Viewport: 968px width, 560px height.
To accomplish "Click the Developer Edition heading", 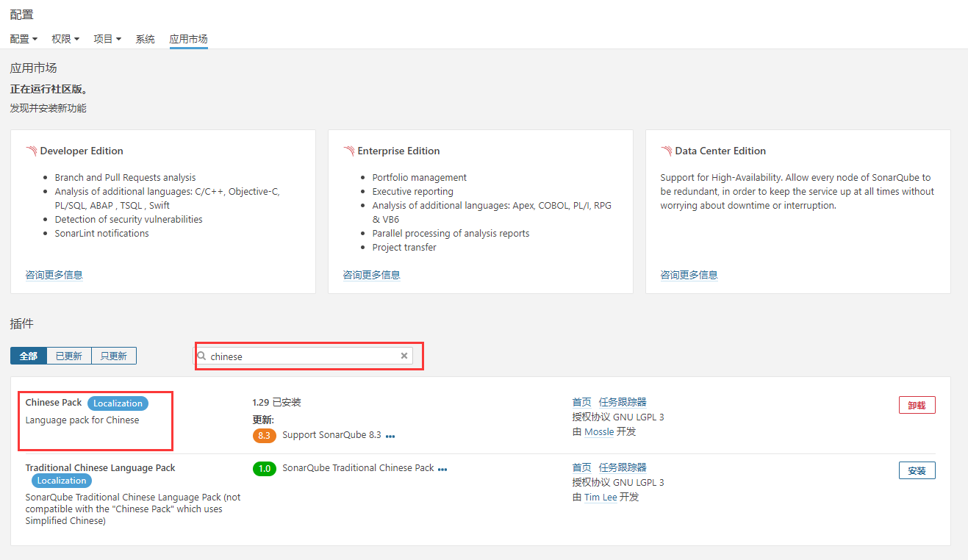I will coord(82,151).
